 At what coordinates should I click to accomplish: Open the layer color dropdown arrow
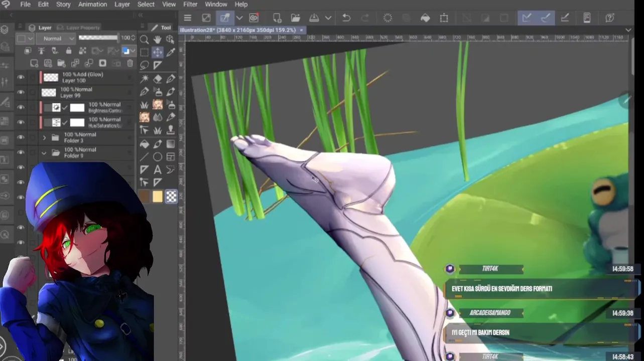[x=132, y=51]
